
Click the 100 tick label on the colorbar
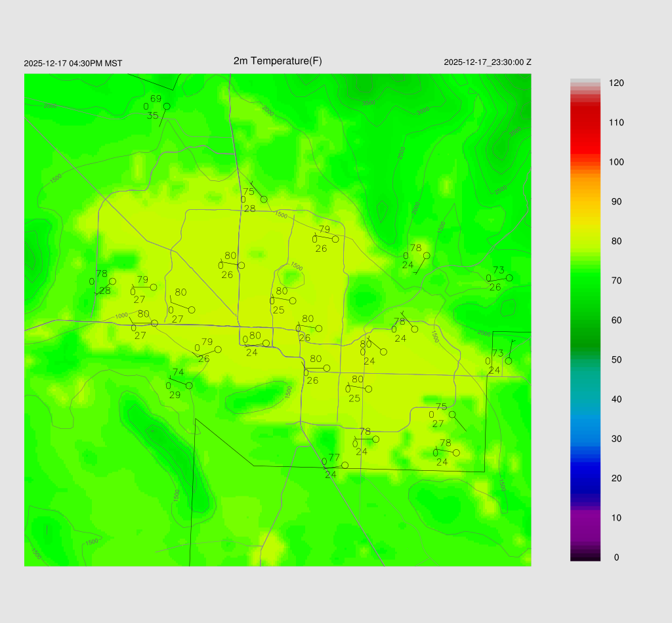point(616,162)
